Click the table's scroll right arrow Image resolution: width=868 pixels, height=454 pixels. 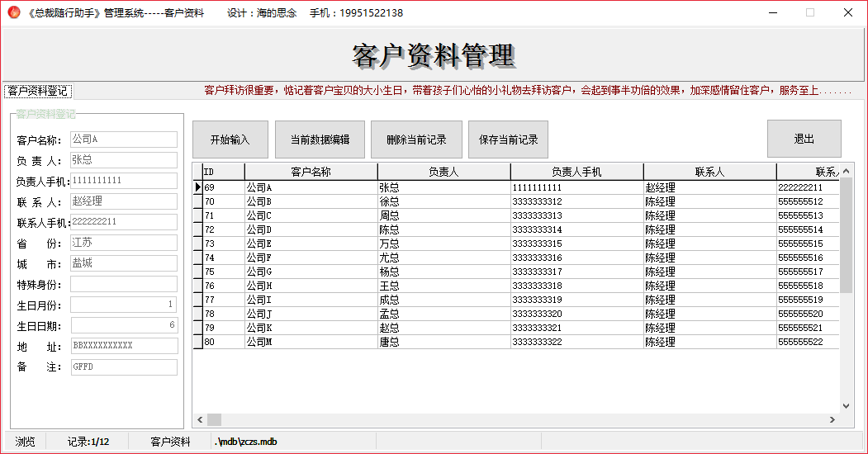(x=832, y=419)
